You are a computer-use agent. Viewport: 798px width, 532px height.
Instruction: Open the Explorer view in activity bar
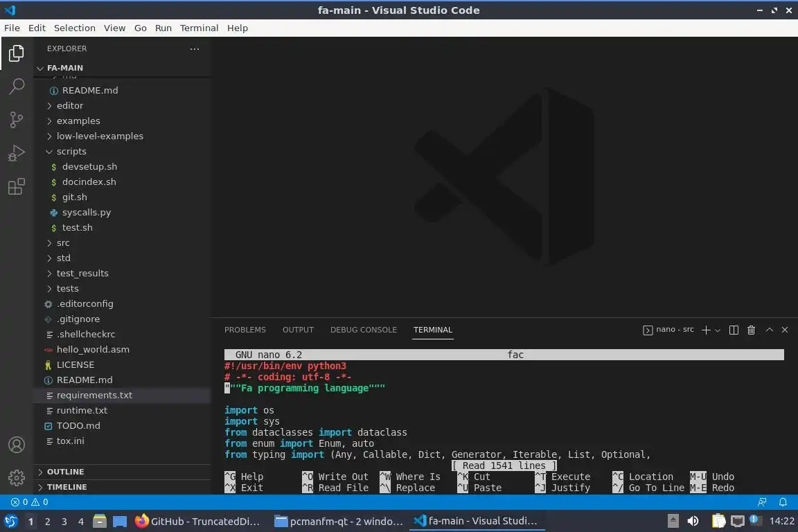point(17,53)
